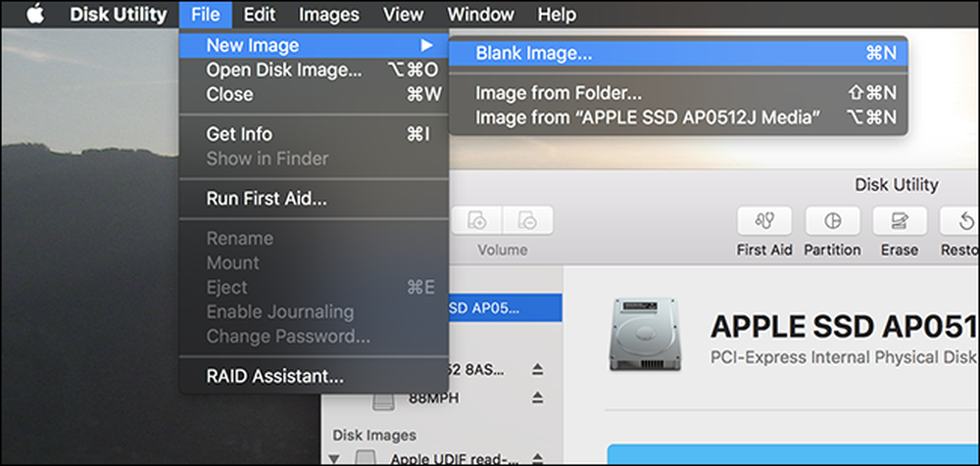Select the 88MPH volume in sidebar
980x466 pixels.
click(434, 397)
